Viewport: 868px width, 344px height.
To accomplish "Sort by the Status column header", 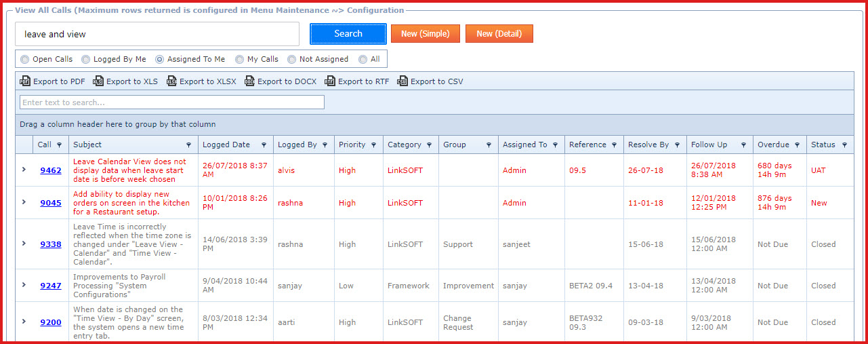I will pyautogui.click(x=830, y=145).
